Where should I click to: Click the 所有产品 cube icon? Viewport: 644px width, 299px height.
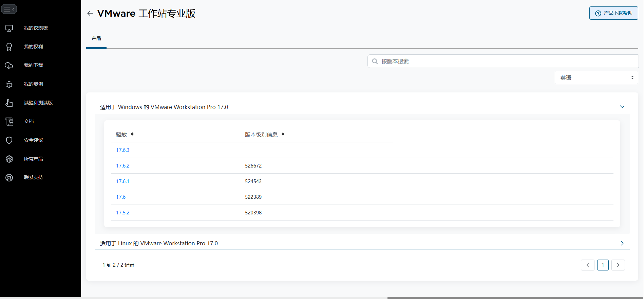(9, 159)
